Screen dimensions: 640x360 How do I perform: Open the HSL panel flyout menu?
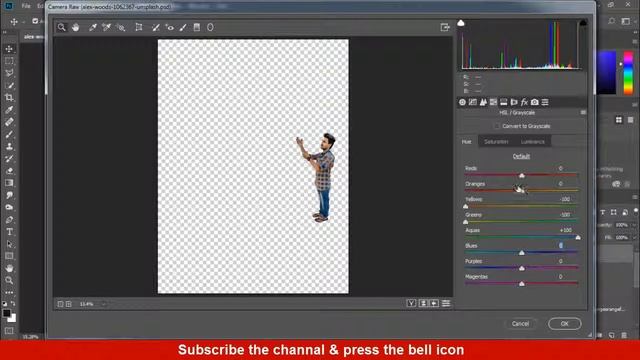(x=583, y=113)
